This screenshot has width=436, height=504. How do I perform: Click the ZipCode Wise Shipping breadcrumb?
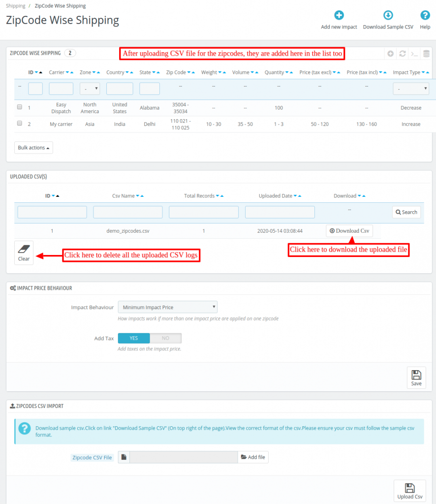click(x=59, y=5)
